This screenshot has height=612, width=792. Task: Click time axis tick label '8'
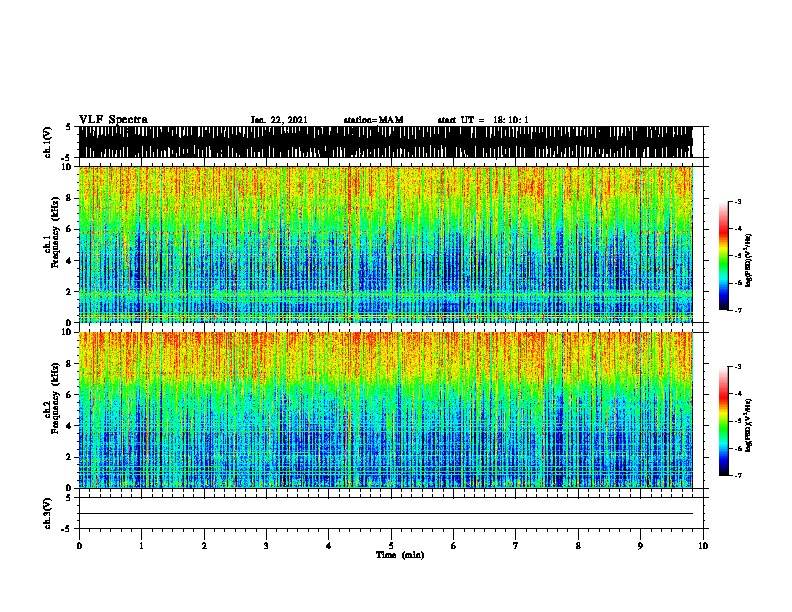pos(578,546)
